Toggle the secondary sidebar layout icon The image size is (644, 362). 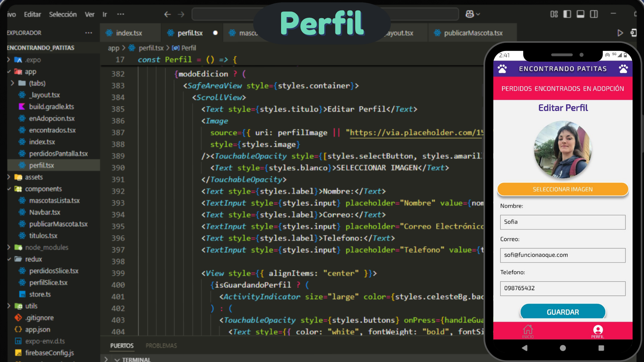(594, 14)
